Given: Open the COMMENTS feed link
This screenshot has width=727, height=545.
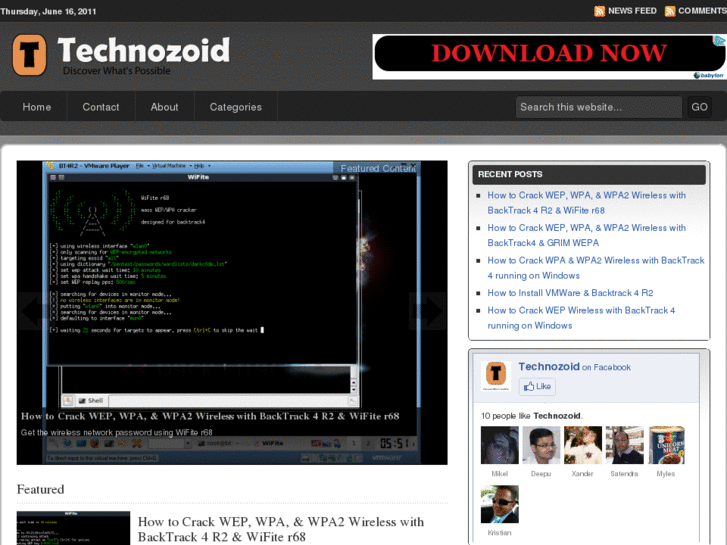Looking at the screenshot, I should (702, 11).
